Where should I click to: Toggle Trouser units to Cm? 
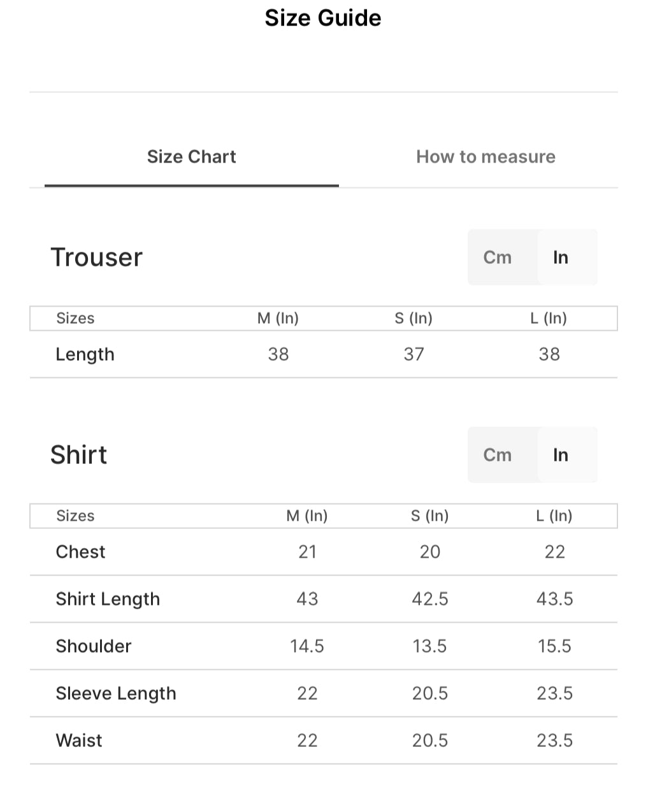[x=498, y=257]
